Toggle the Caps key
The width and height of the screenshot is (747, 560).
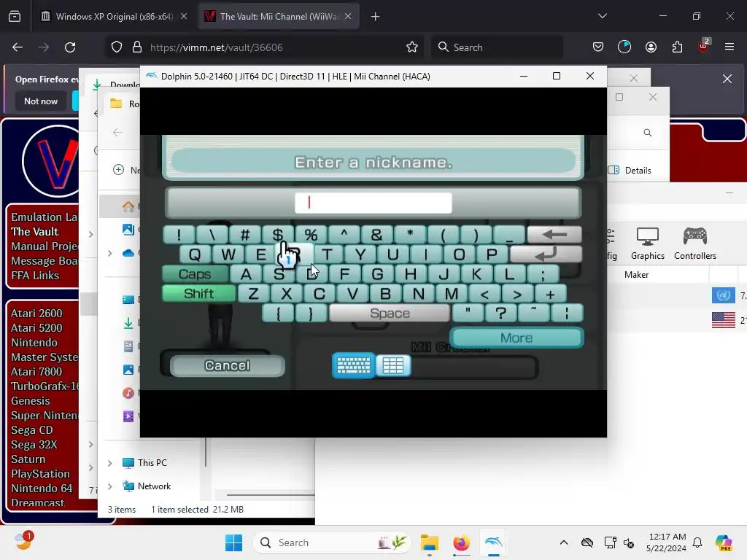point(194,274)
